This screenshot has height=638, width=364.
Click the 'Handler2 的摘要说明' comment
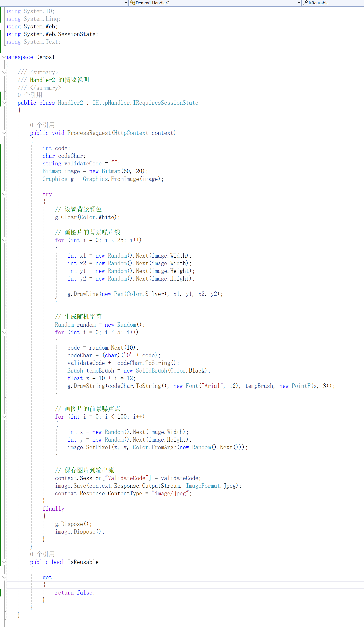coord(59,80)
